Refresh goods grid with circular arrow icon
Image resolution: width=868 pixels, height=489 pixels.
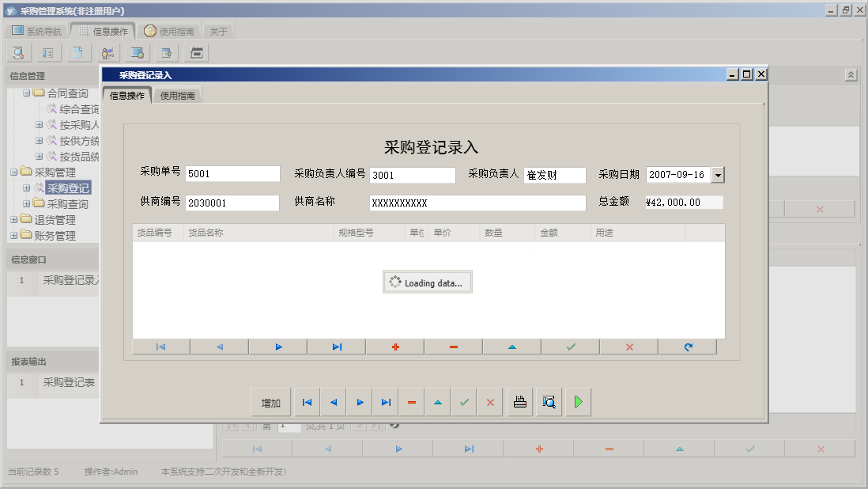coord(687,346)
